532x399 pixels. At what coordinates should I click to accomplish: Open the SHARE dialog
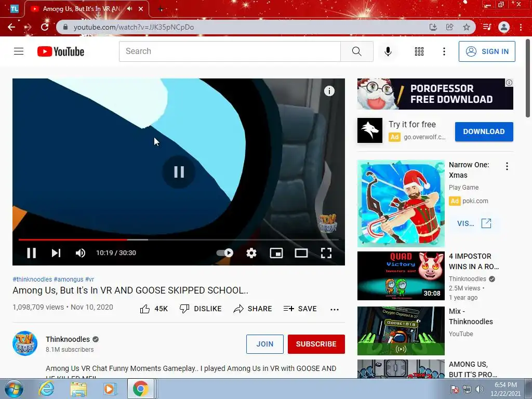253,309
